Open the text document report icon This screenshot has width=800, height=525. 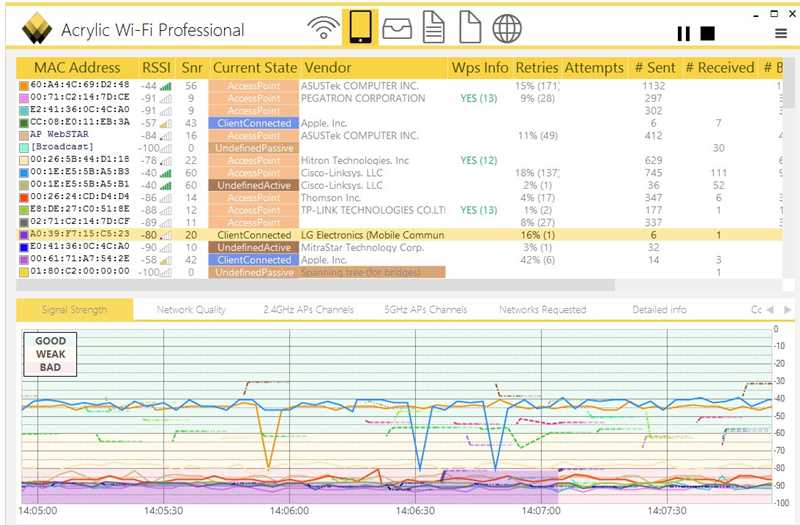coord(434,28)
